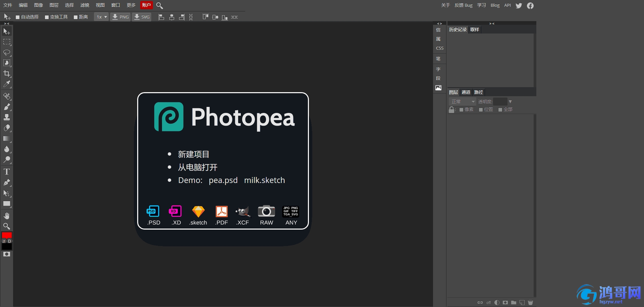The image size is (644, 307).
Task: Click the link layers chain icon
Action: pos(480,302)
